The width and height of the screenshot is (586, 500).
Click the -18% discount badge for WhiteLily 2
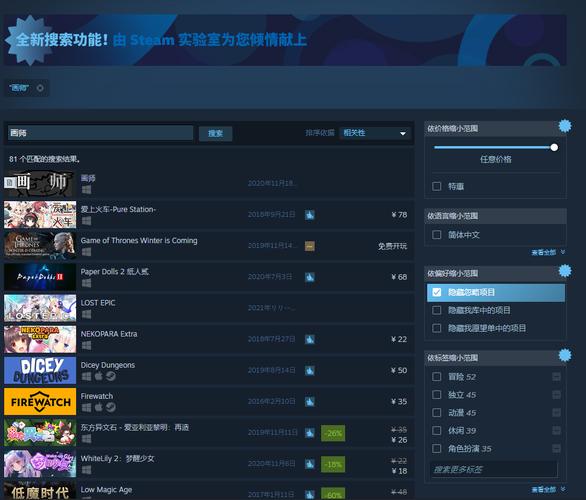(333, 464)
